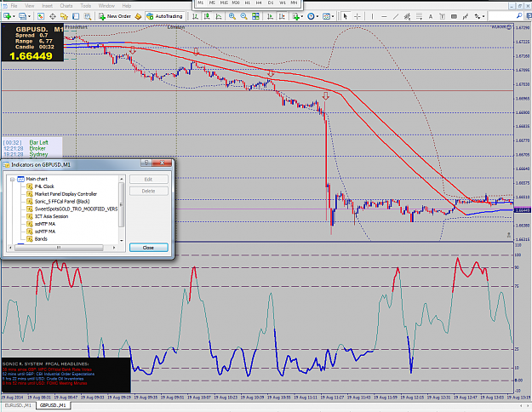The height and width of the screenshot is (412, 532).
Task: Toggle candlestick chart mode
Action: coord(207,16)
